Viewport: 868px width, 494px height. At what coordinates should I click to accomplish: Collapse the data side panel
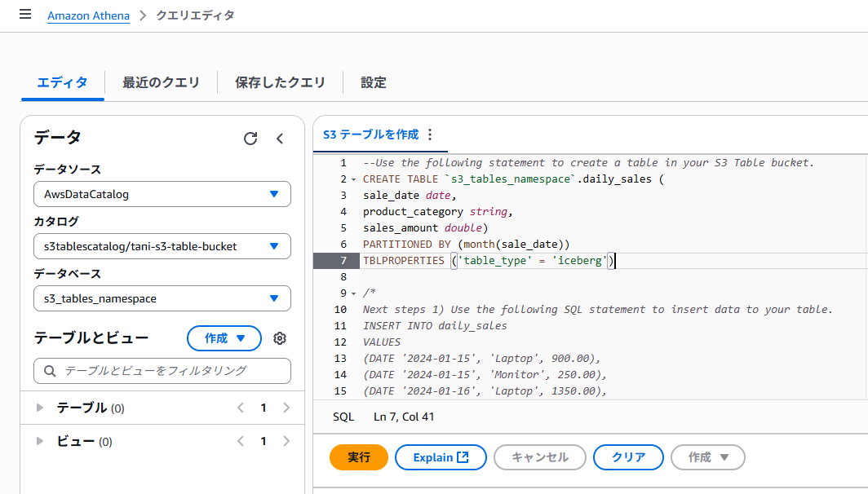[279, 139]
